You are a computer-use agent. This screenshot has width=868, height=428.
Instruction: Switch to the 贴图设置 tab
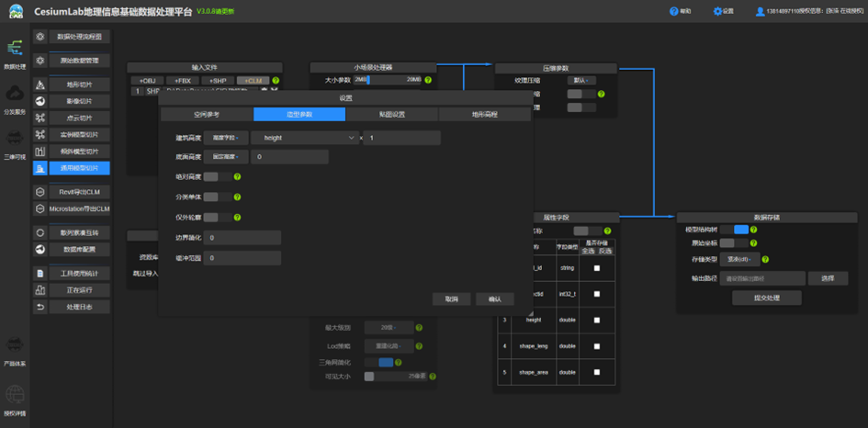(392, 115)
